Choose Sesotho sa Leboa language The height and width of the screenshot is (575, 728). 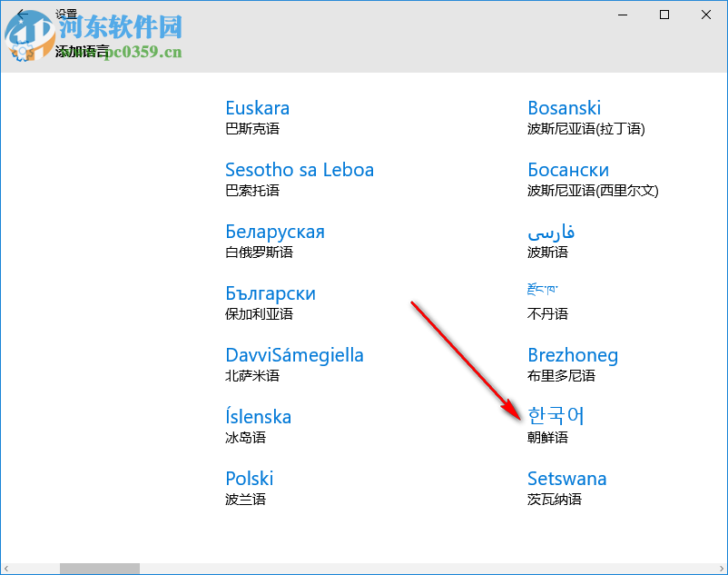tap(300, 179)
